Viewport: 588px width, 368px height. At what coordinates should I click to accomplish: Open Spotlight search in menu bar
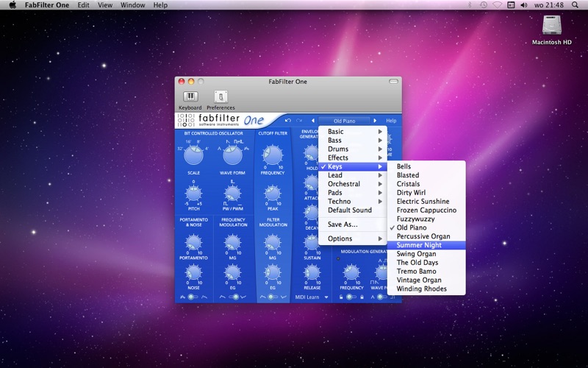pyautogui.click(x=575, y=5)
